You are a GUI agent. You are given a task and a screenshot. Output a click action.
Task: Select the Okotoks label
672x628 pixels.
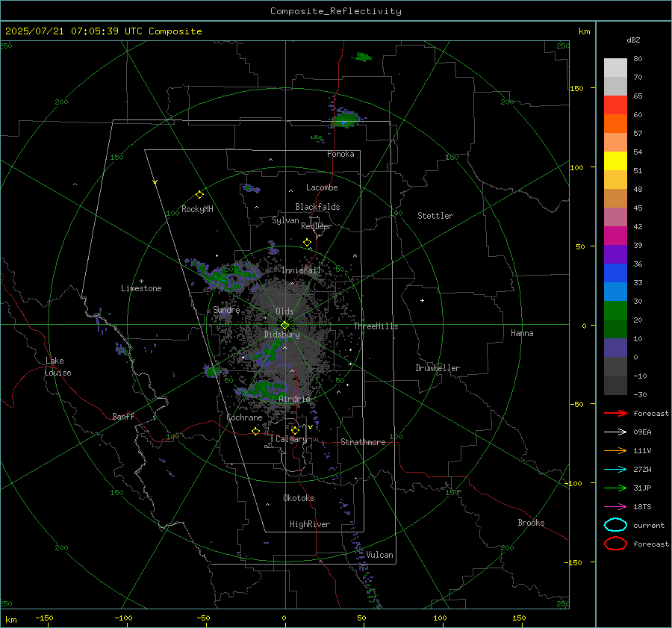(x=299, y=498)
